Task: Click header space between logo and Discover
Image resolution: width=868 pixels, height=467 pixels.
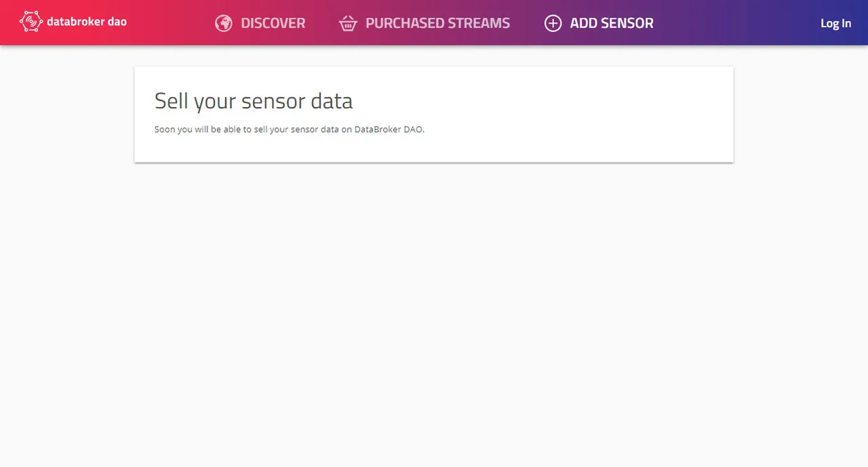Action: coord(170,23)
